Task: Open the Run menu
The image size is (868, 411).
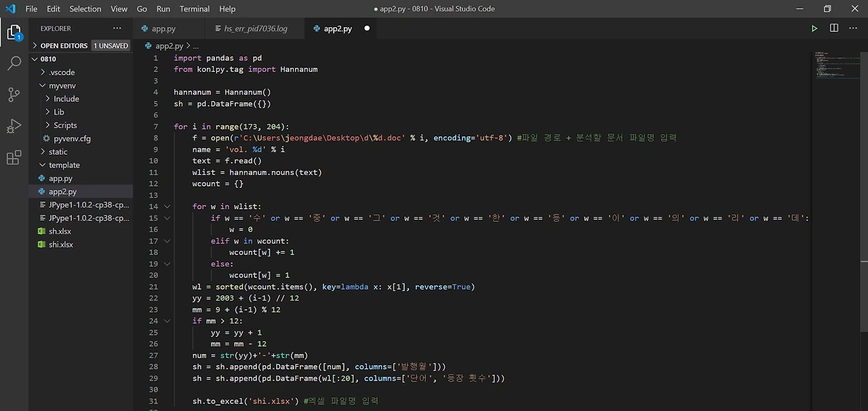Action: click(x=163, y=9)
